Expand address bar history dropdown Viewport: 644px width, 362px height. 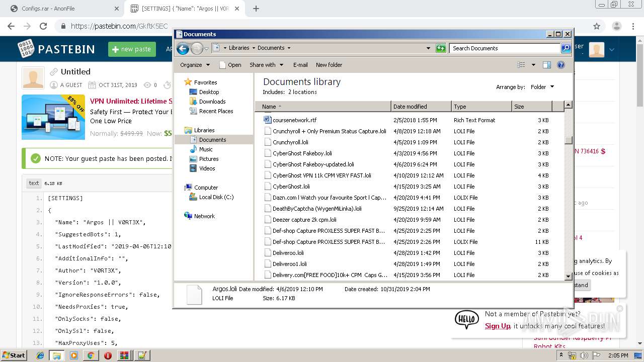tap(428, 48)
